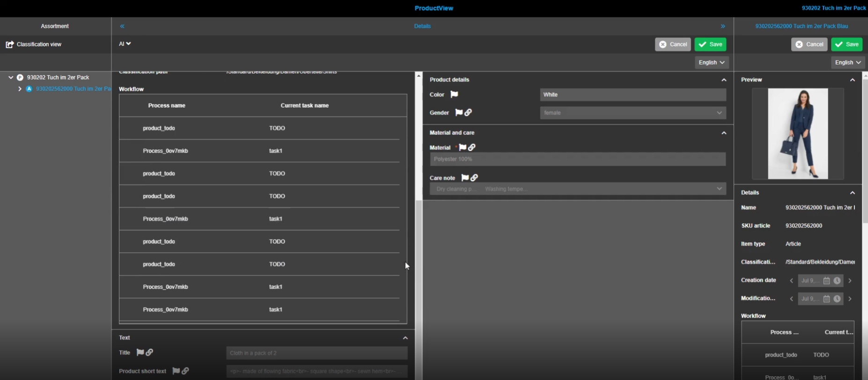Click Save in the Details panel
The height and width of the screenshot is (380, 868).
[710, 44]
